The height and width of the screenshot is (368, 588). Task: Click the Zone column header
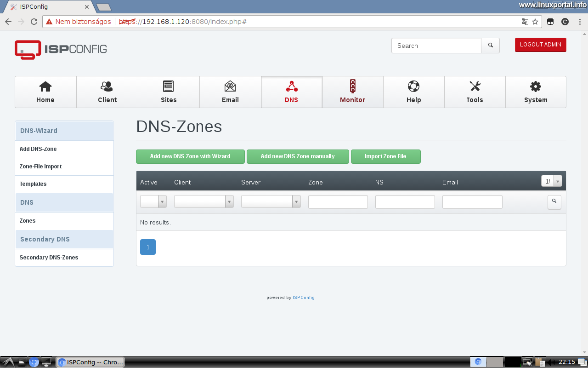[316, 182]
